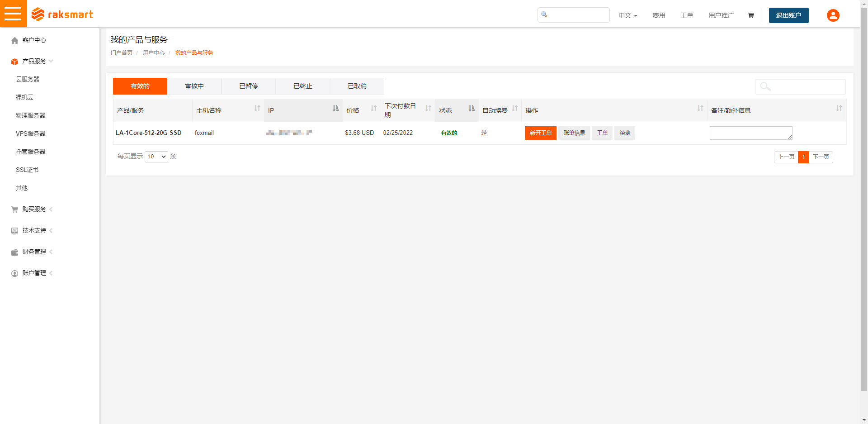This screenshot has height=424, width=868.
Task: Sort by next payment date icon
Action: [428, 109]
